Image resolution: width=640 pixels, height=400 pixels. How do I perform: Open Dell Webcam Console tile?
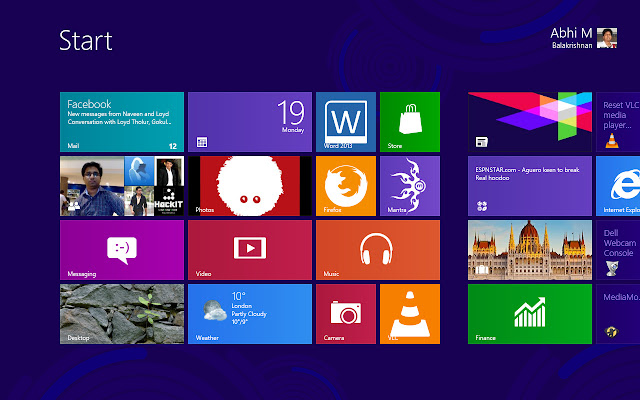pyautogui.click(x=618, y=250)
